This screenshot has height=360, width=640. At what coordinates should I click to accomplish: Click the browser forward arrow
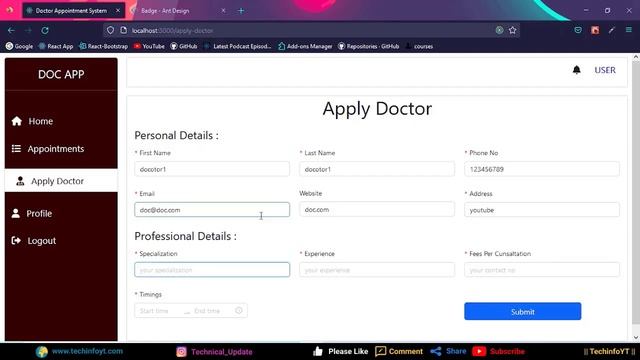click(x=28, y=30)
